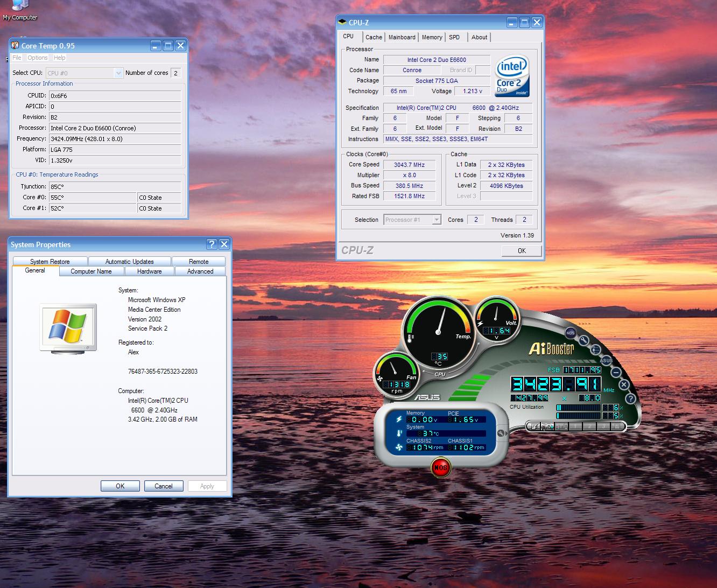Click OK in System Properties
Viewport: 717px width, 588px height.
pos(120,486)
